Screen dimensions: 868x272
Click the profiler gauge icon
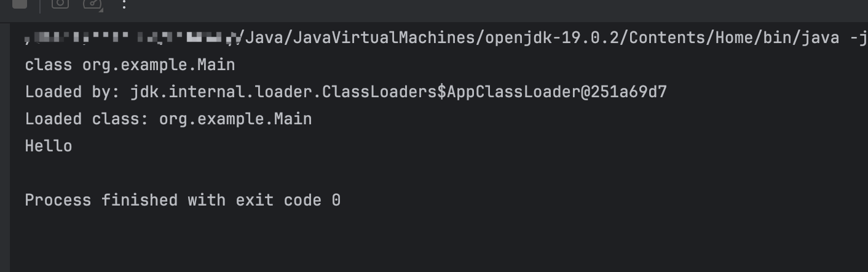(x=91, y=3)
